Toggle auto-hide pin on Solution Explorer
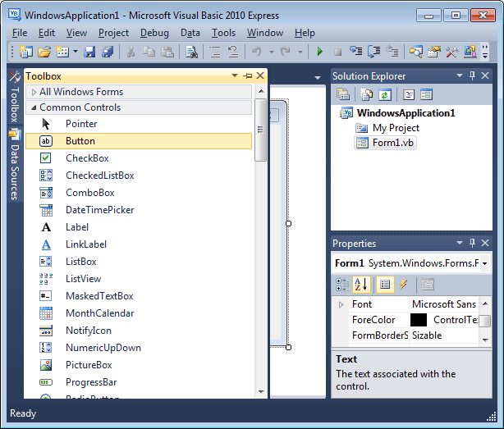 472,75
